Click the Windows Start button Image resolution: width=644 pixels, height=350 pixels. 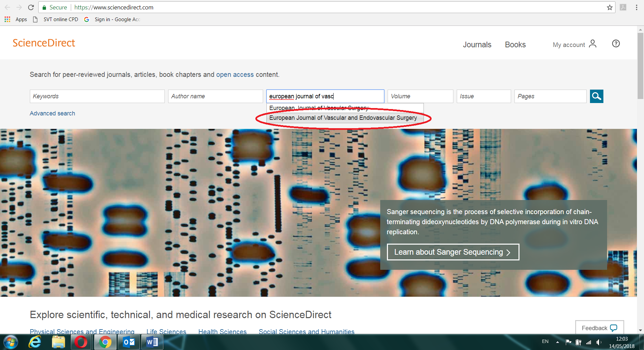11,342
